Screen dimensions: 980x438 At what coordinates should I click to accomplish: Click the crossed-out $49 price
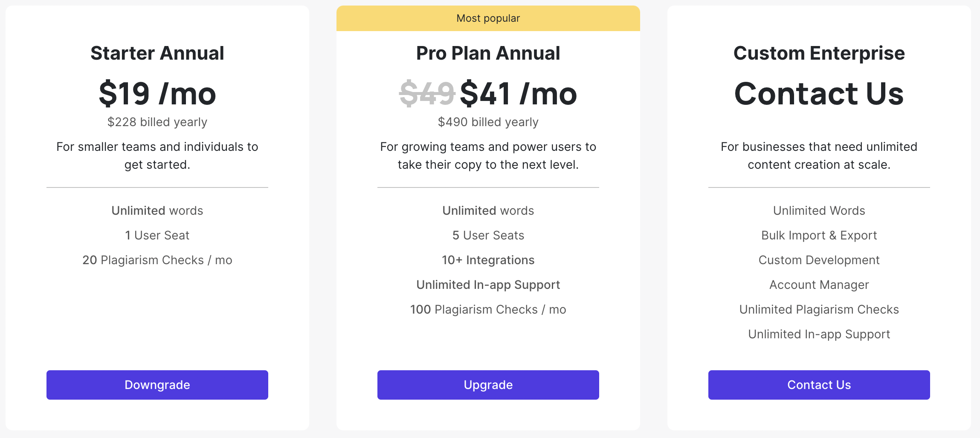[427, 93]
